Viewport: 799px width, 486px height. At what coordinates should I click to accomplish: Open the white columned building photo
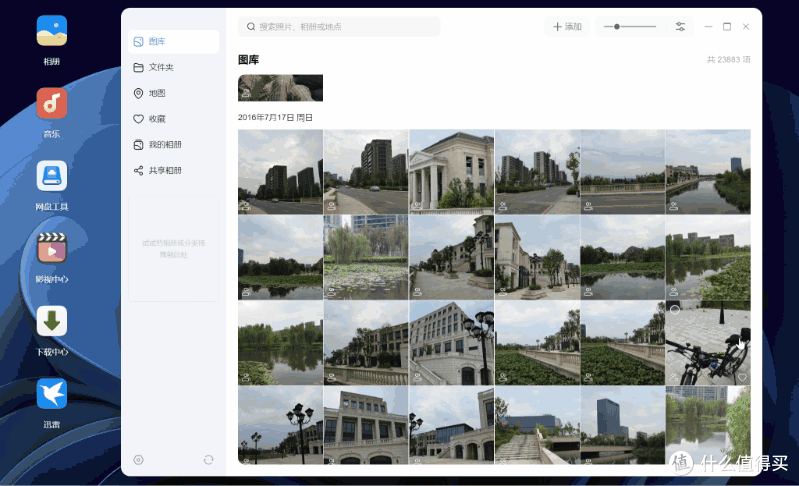pos(451,171)
